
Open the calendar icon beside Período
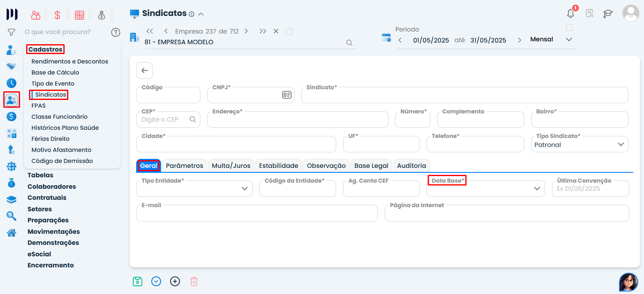(x=386, y=38)
